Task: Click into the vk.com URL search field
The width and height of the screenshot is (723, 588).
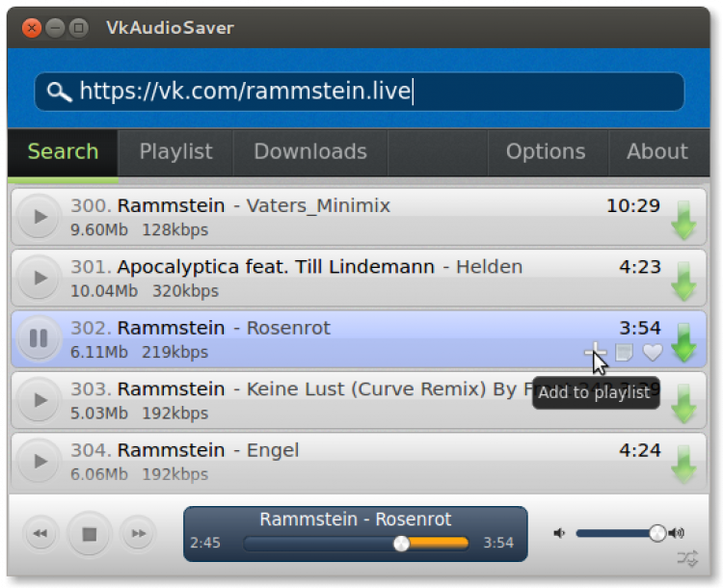Action: 376,92
